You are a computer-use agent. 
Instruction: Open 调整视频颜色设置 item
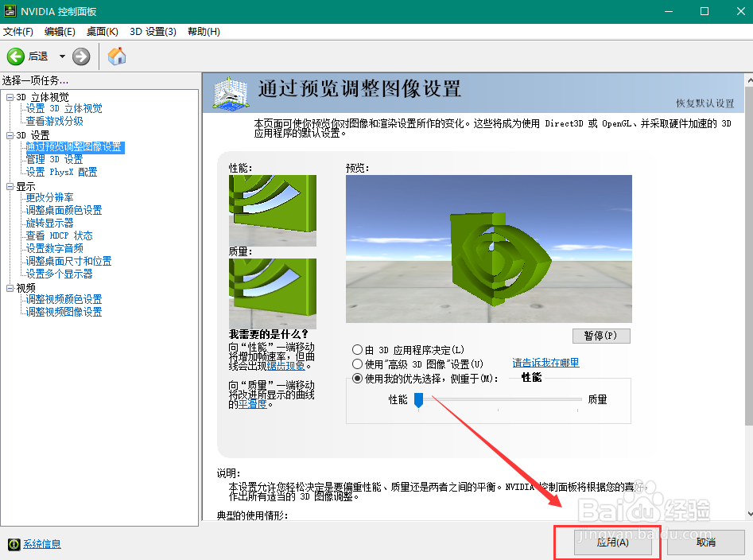tap(64, 299)
